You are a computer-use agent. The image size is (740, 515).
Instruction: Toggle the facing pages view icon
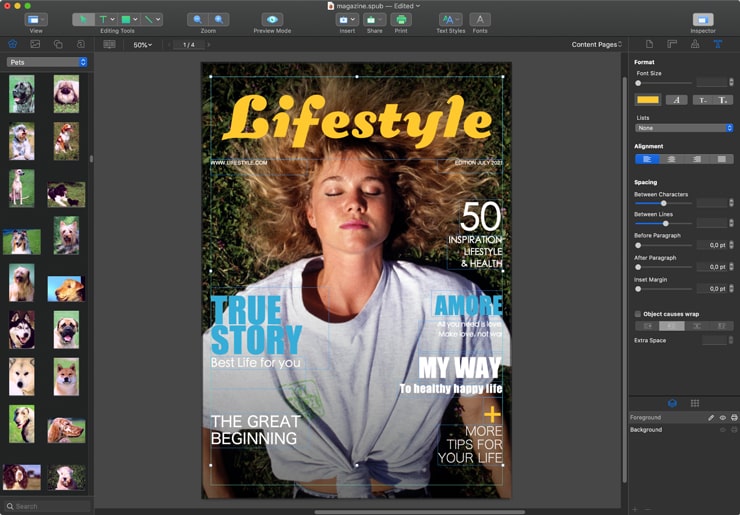coord(109,44)
